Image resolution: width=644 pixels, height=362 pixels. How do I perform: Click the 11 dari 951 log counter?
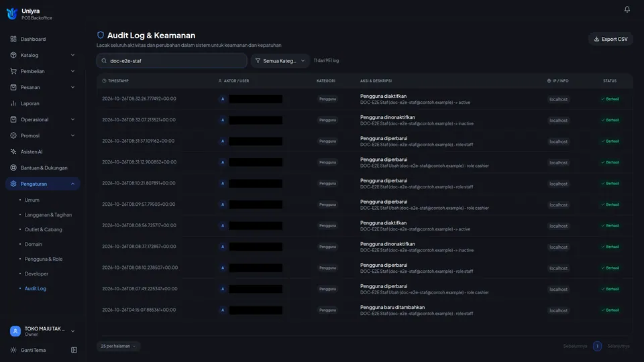tap(326, 60)
